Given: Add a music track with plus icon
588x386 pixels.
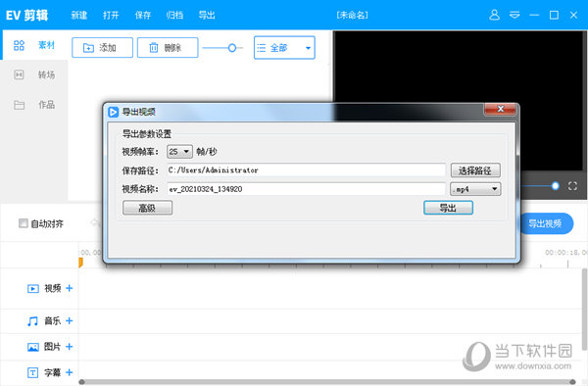Looking at the screenshot, I should pos(69,320).
